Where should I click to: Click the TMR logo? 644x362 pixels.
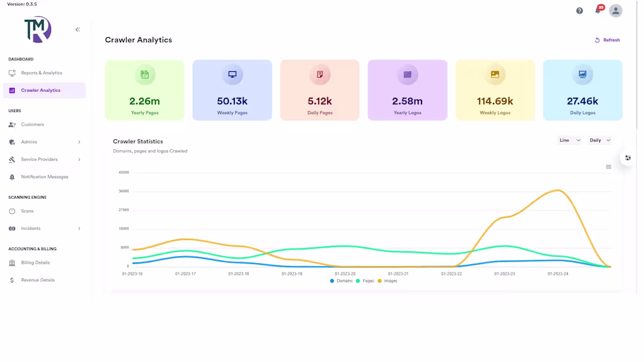tap(38, 29)
